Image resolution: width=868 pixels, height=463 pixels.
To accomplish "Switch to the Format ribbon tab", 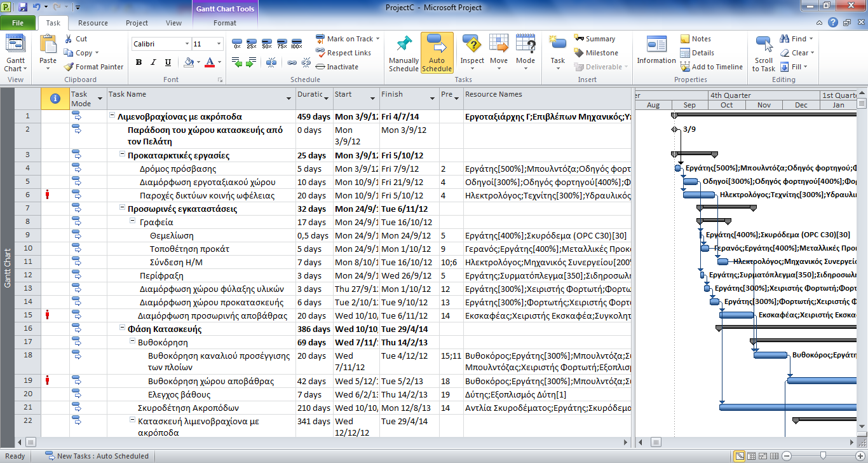I will tap(225, 23).
